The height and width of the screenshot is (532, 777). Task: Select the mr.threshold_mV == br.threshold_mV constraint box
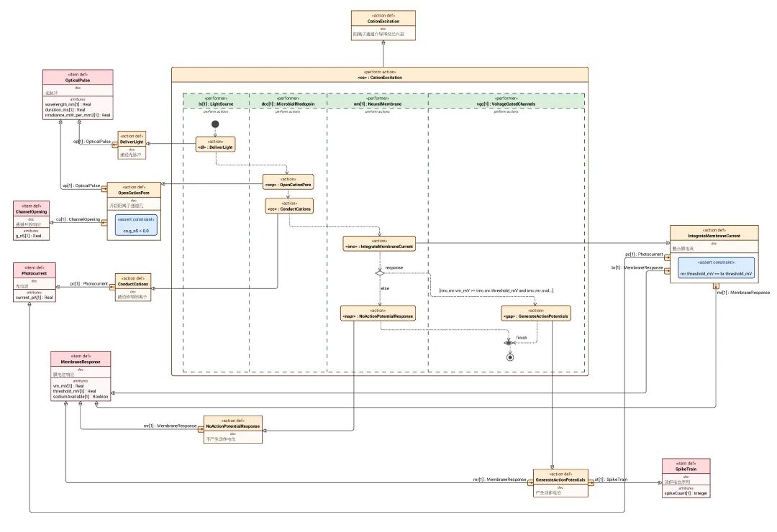coord(716,268)
